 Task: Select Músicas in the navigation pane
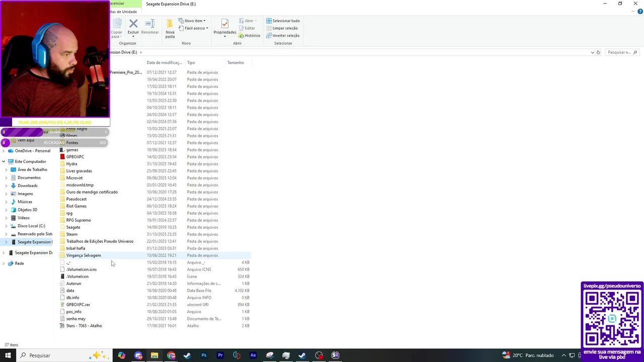(25, 202)
